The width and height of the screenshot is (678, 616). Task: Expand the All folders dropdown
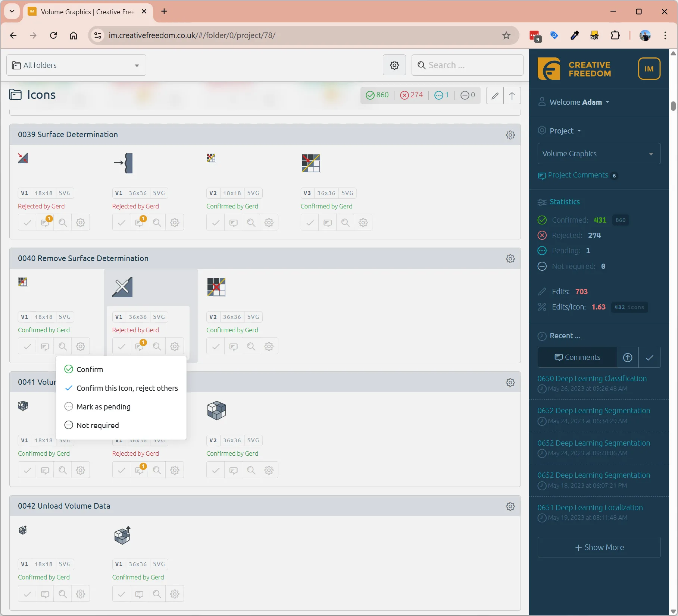point(76,65)
